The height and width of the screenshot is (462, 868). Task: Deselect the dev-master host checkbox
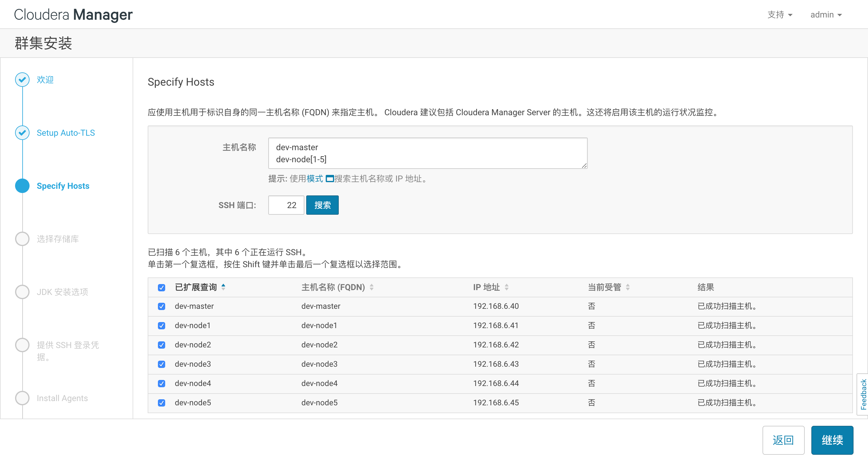coord(162,306)
